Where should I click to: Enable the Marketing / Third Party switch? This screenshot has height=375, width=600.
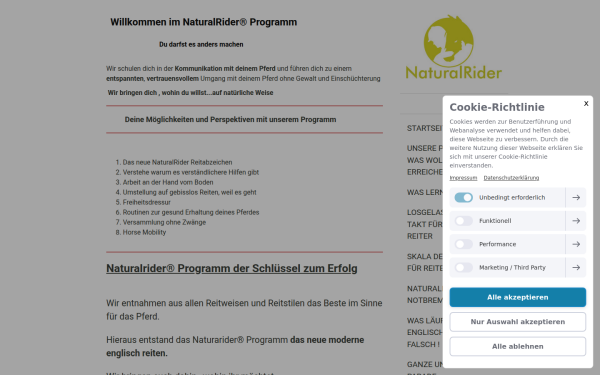coord(463,267)
